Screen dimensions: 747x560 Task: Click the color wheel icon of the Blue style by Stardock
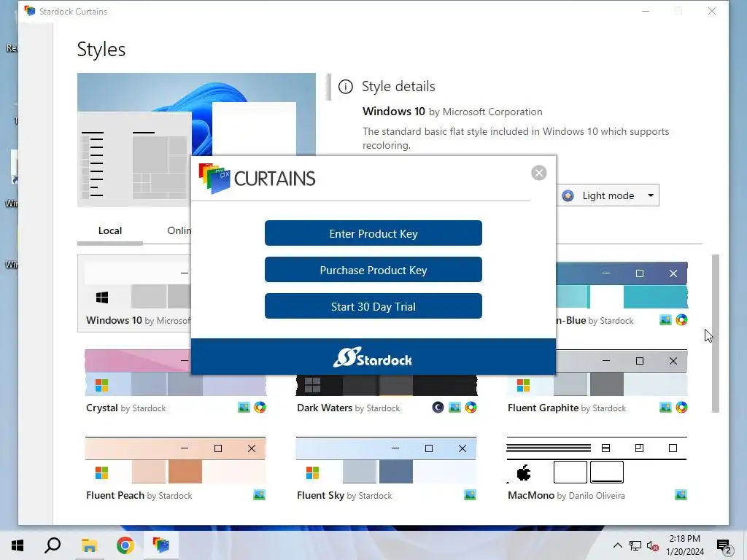(x=682, y=319)
